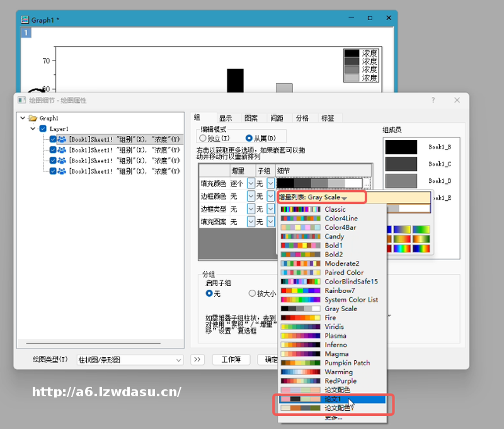Open the 填充颜色 increment dropdown
The height and width of the screenshot is (429, 504).
pos(251,183)
